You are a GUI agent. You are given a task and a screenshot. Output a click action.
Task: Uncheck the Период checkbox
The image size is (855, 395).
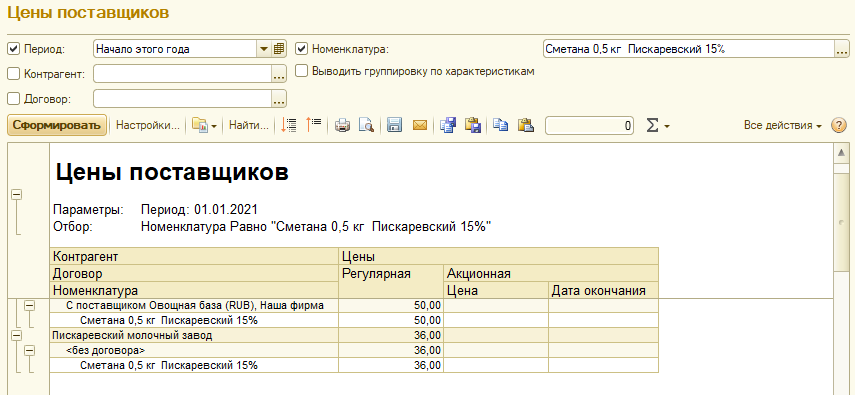[x=14, y=49]
